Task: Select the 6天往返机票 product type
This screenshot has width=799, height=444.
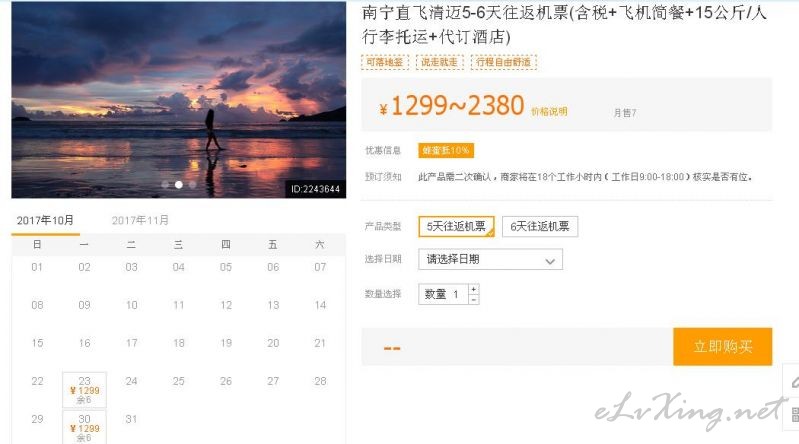Action: pyautogui.click(x=540, y=226)
